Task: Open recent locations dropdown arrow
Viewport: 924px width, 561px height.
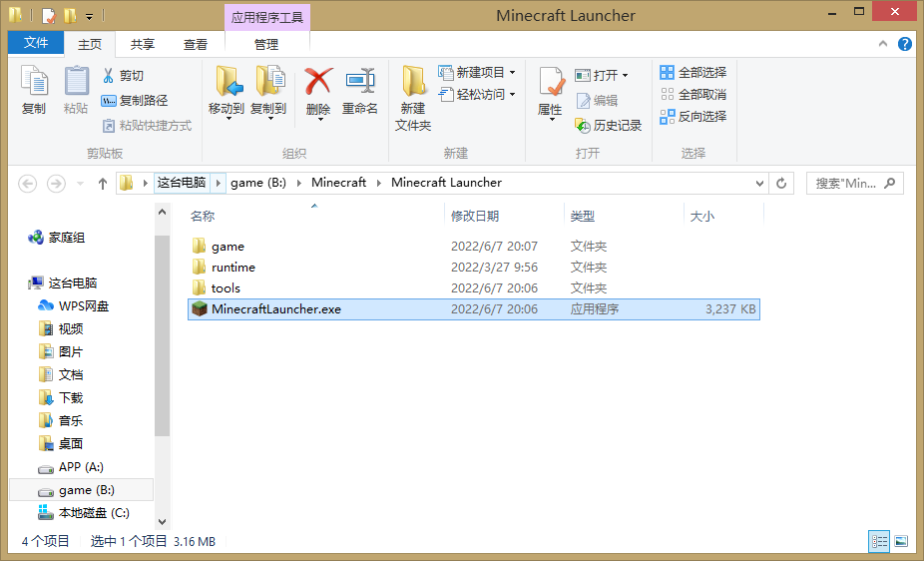Action: click(x=81, y=184)
